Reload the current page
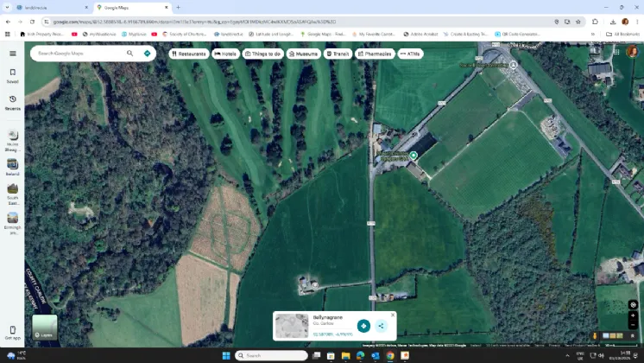 [32, 22]
